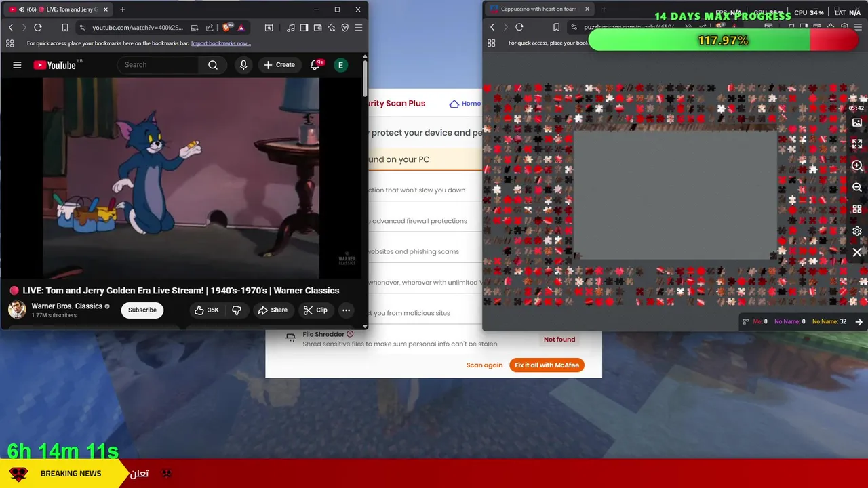This screenshot has width=868, height=488.
Task: Open Warner Bros. Classics channel avatar
Action: pyautogui.click(x=17, y=310)
